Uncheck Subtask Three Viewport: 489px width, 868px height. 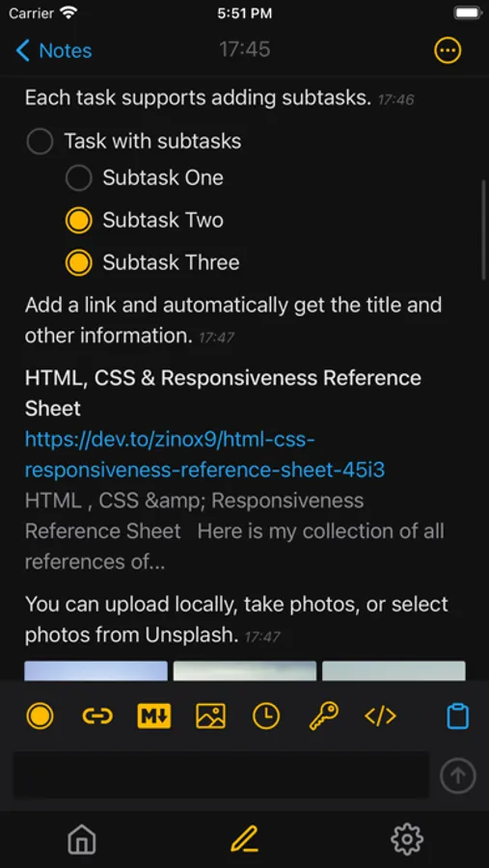pos(79,261)
